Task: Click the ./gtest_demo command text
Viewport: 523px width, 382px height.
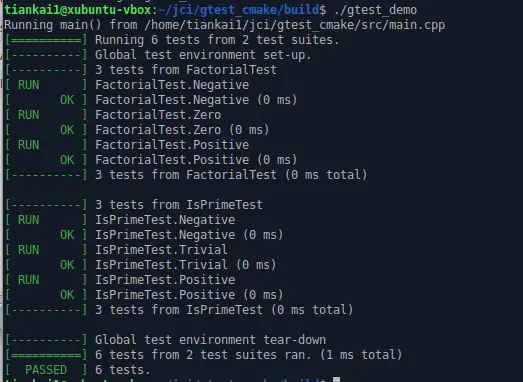Action: coord(375,10)
